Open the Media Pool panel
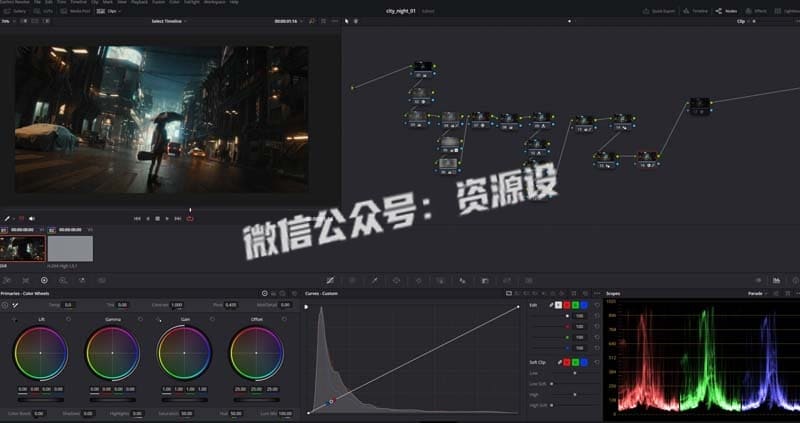Viewport: 800px width, 423px height. click(77, 11)
